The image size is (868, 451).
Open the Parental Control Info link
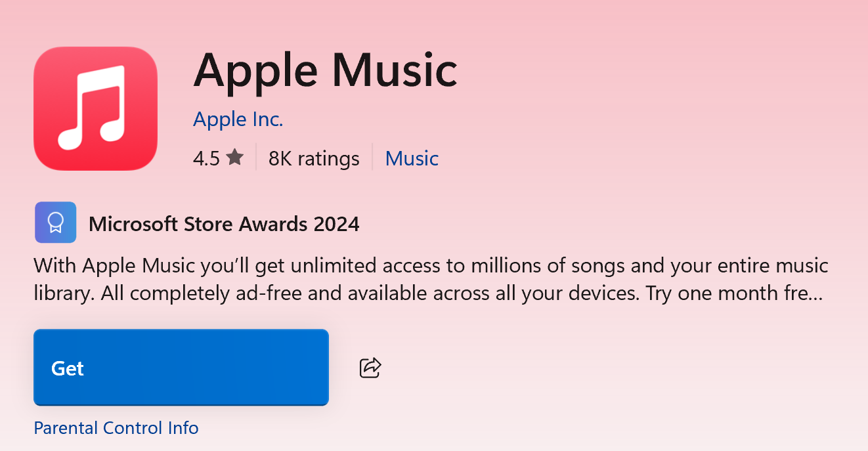point(116,428)
